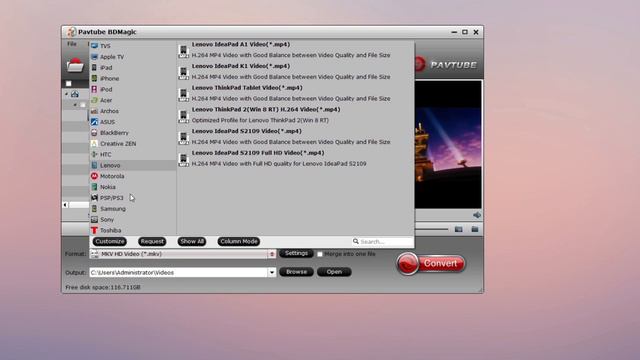Click the disc icon in file tree
This screenshot has width=640, height=360.
75,94
